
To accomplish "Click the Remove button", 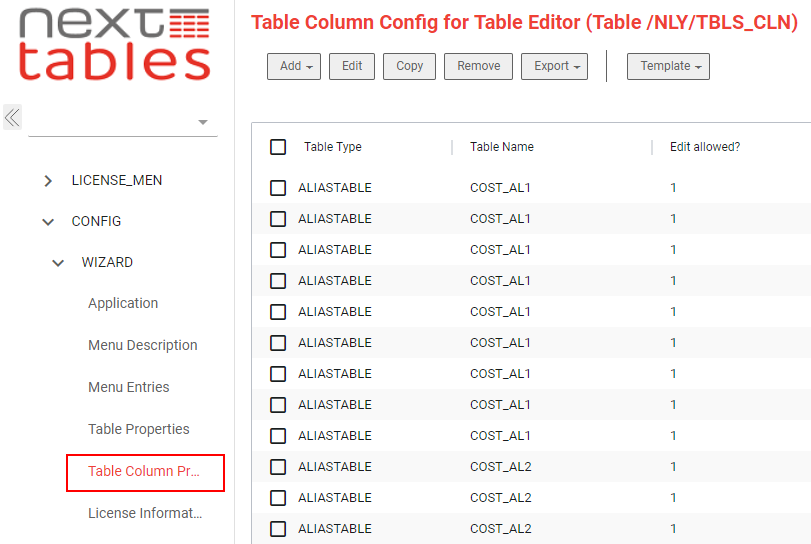I will tap(478, 66).
